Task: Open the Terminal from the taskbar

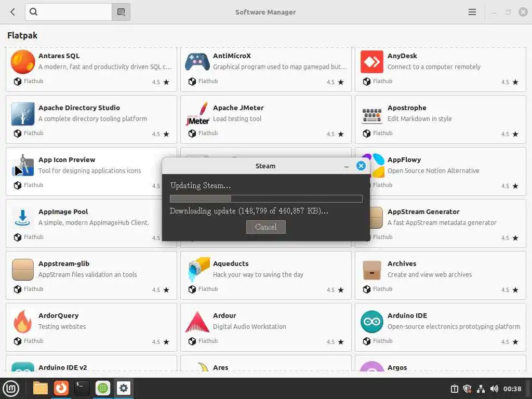Action: pos(82,388)
